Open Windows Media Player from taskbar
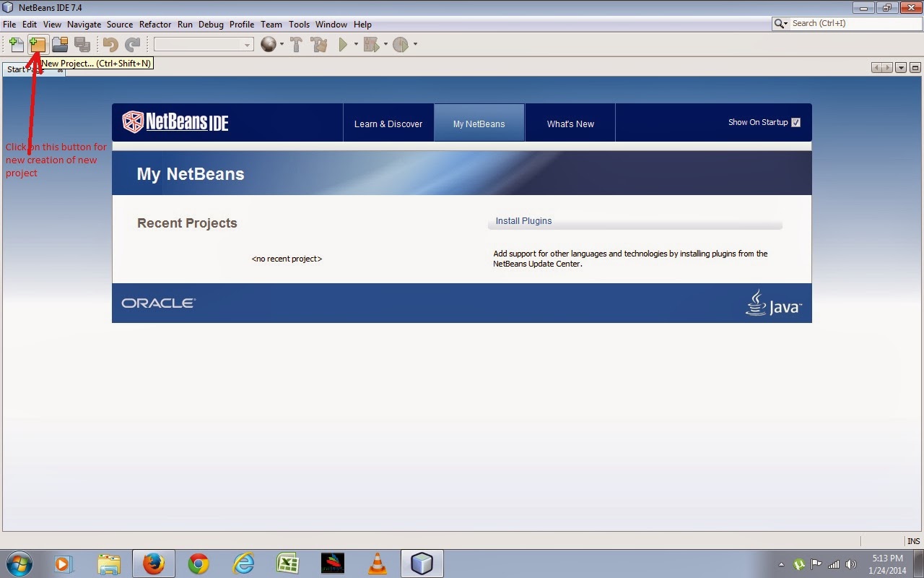 (x=64, y=564)
